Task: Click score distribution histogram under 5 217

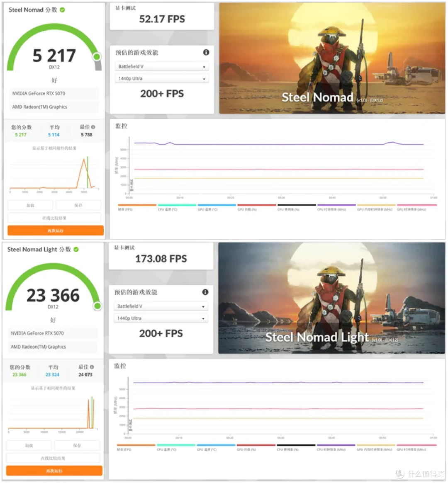Action: 54,174
